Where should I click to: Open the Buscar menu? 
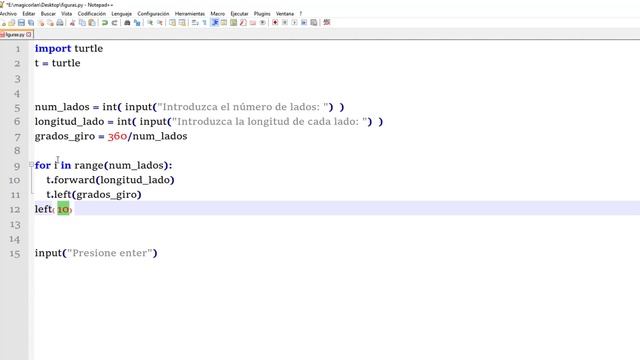pos(48,14)
